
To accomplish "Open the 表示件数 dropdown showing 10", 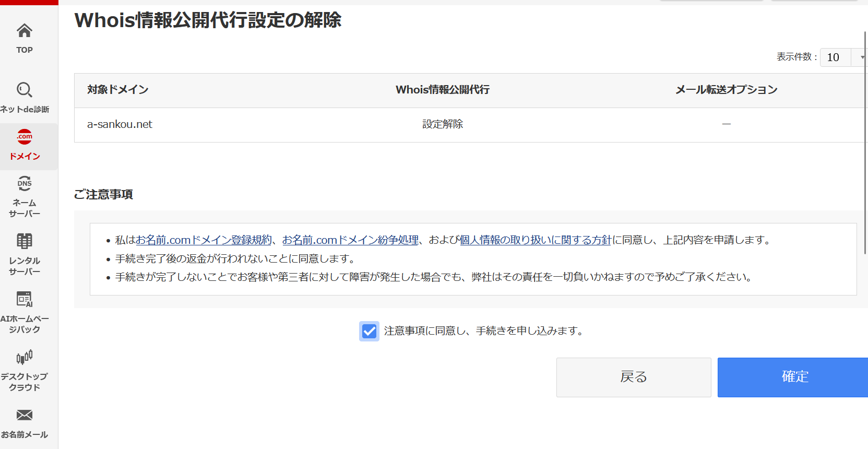I will click(x=842, y=57).
